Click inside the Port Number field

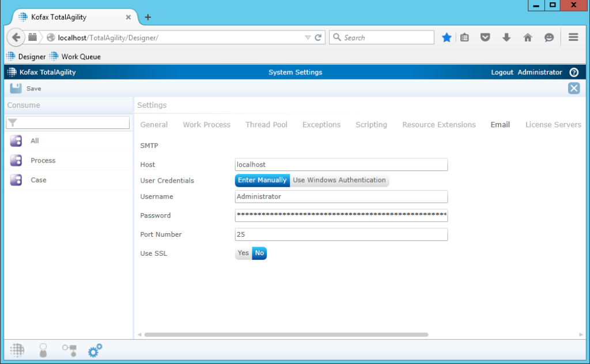341,234
